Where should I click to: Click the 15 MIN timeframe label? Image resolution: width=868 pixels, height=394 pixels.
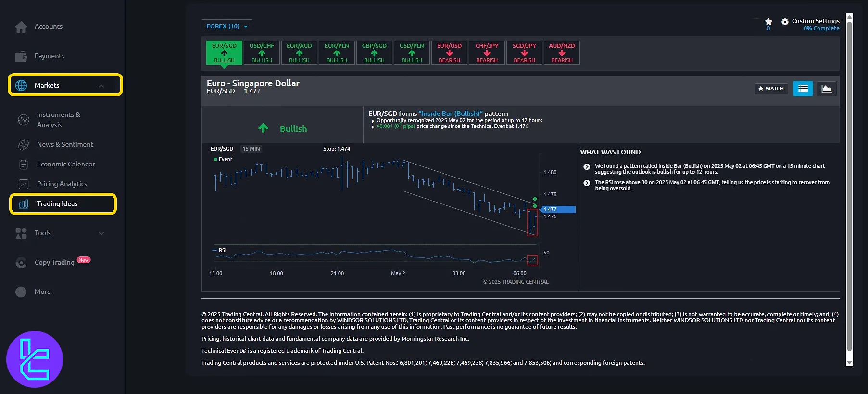point(251,149)
